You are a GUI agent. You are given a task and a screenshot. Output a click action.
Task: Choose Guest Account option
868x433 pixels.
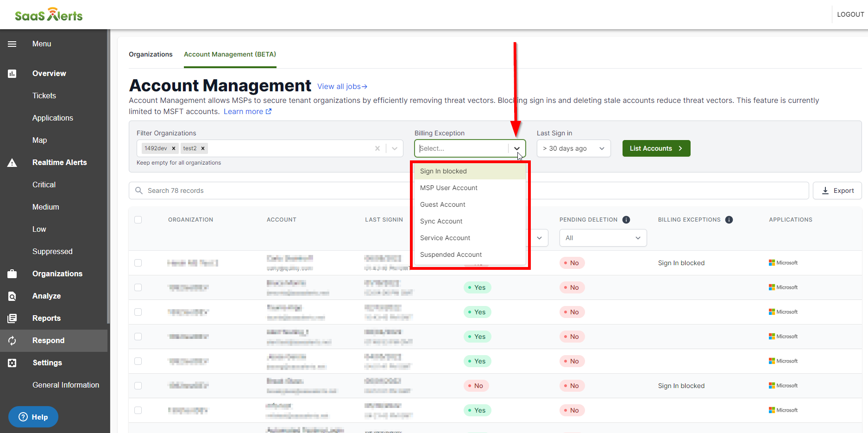click(x=470, y=204)
